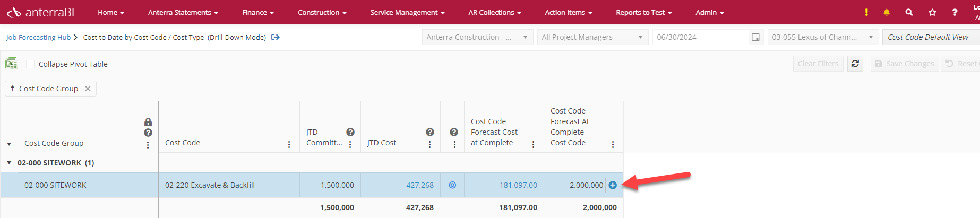Edit the 2,000,000 forecast input
The image size is (980, 218).
pyautogui.click(x=578, y=185)
